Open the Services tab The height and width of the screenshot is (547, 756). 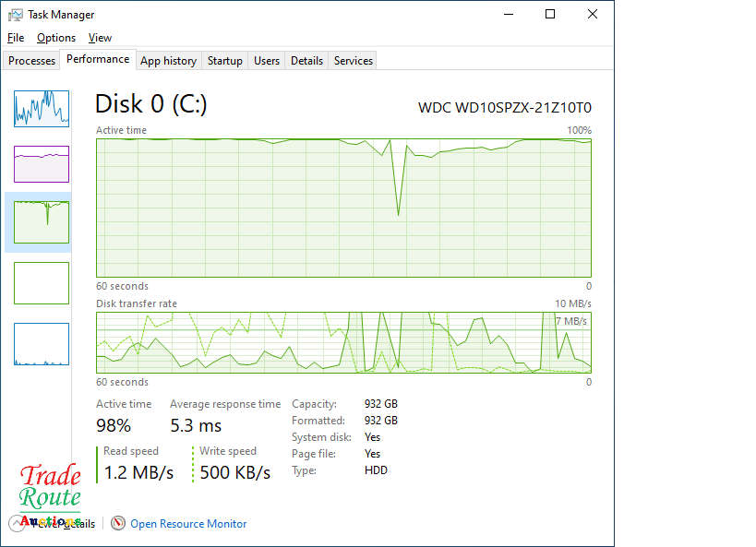354,61
